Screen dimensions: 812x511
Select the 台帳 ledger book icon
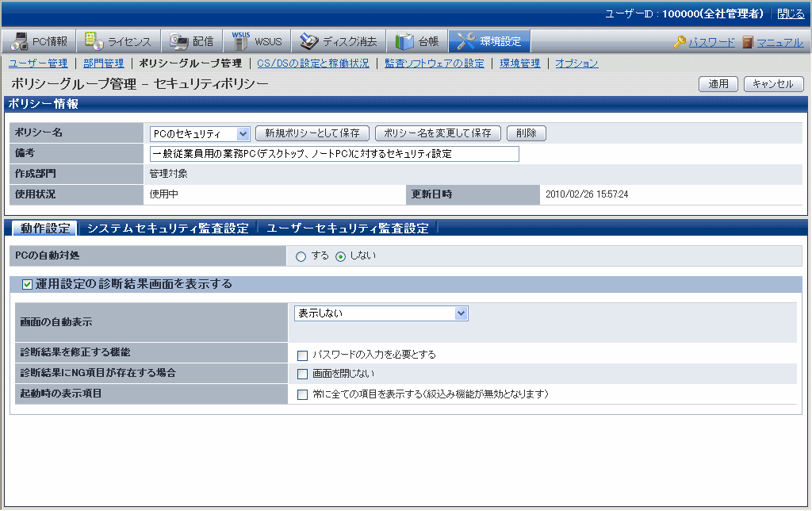(404, 41)
